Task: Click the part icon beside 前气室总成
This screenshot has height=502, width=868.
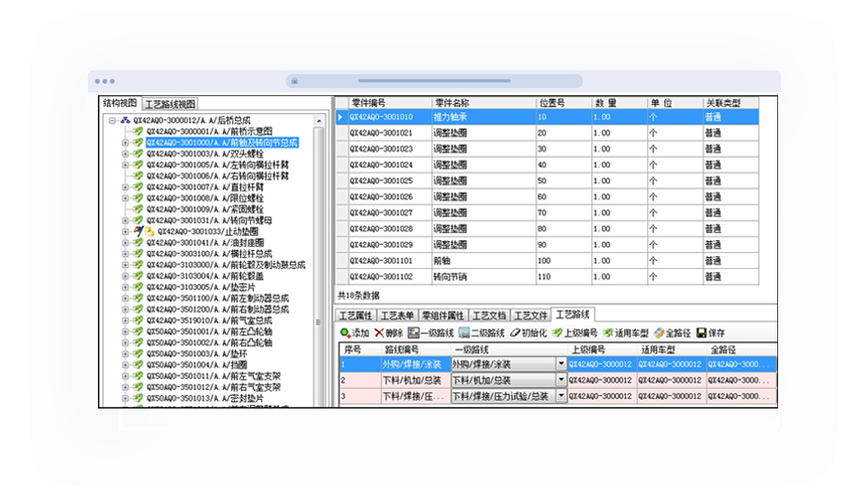Action: pyautogui.click(x=138, y=320)
